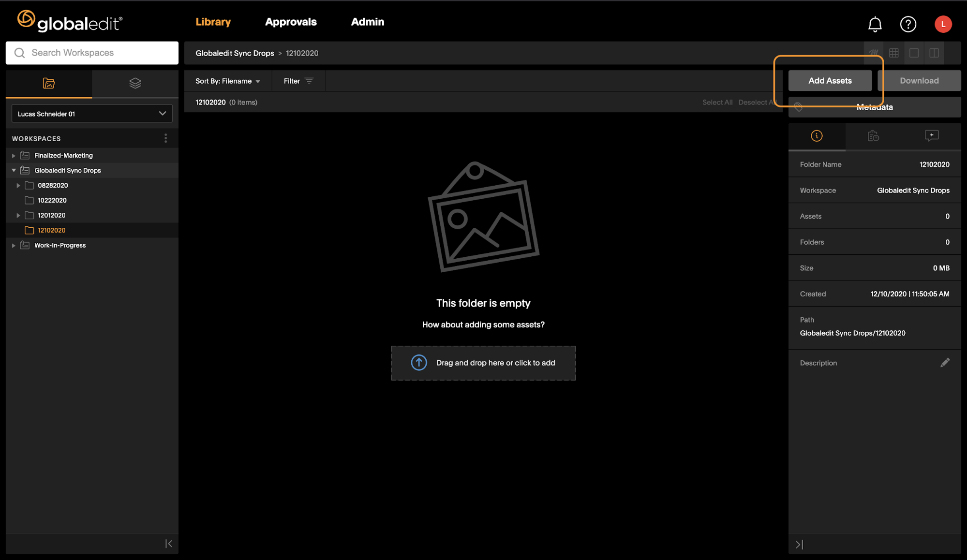
Task: Select the 08282020 folder name
Action: (53, 185)
